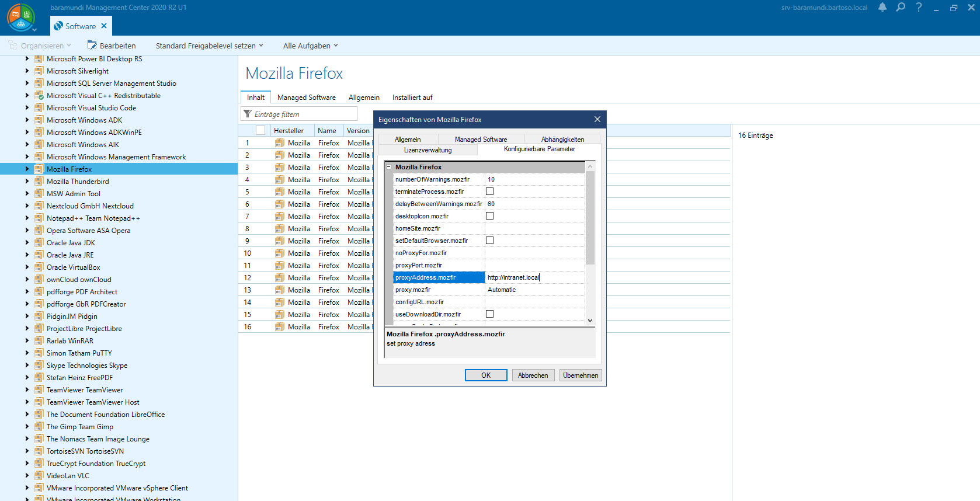Open the help question mark icon

[919, 8]
